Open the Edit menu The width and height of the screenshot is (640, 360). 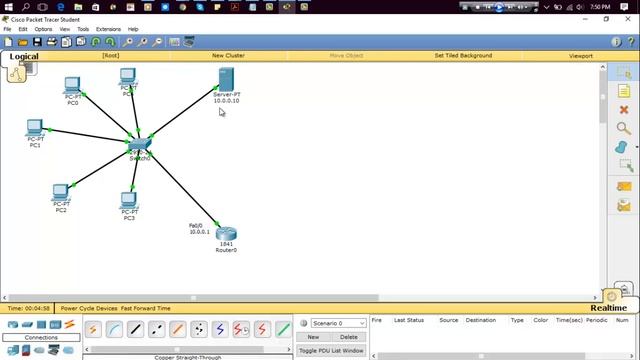tap(23, 29)
